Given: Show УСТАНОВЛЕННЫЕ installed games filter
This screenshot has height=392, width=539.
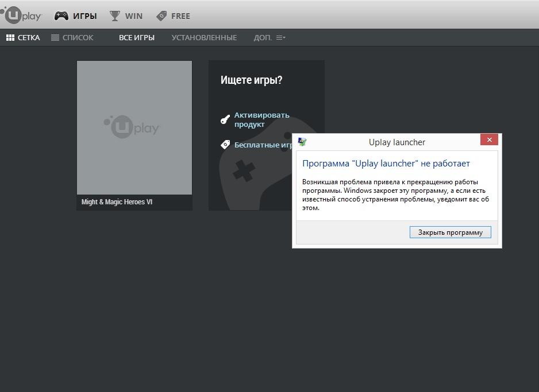Looking at the screenshot, I should click(x=204, y=38).
